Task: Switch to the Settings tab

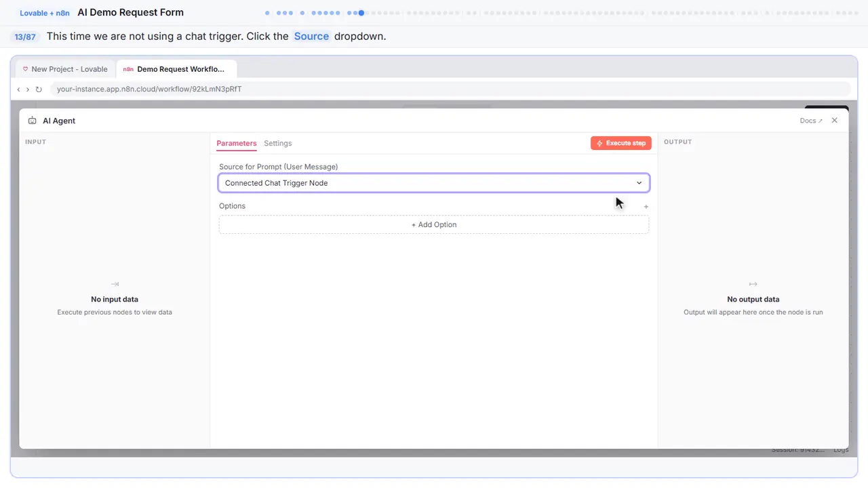Action: point(278,143)
